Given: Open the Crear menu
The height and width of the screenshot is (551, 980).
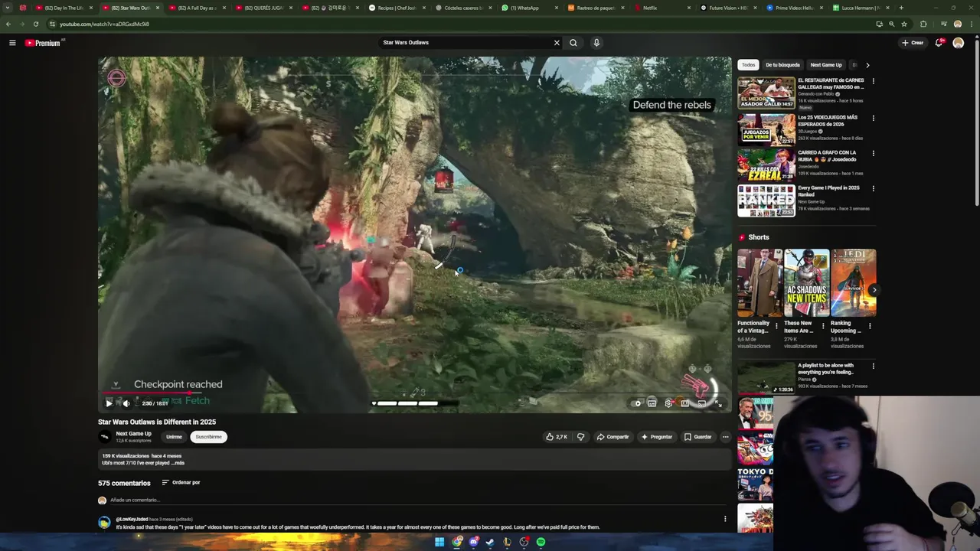Looking at the screenshot, I should [913, 43].
